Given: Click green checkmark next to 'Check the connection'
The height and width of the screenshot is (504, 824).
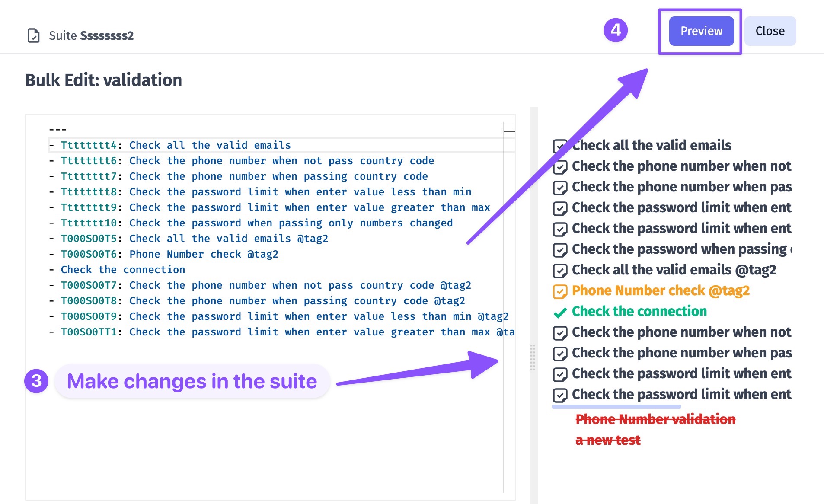Looking at the screenshot, I should click(560, 313).
